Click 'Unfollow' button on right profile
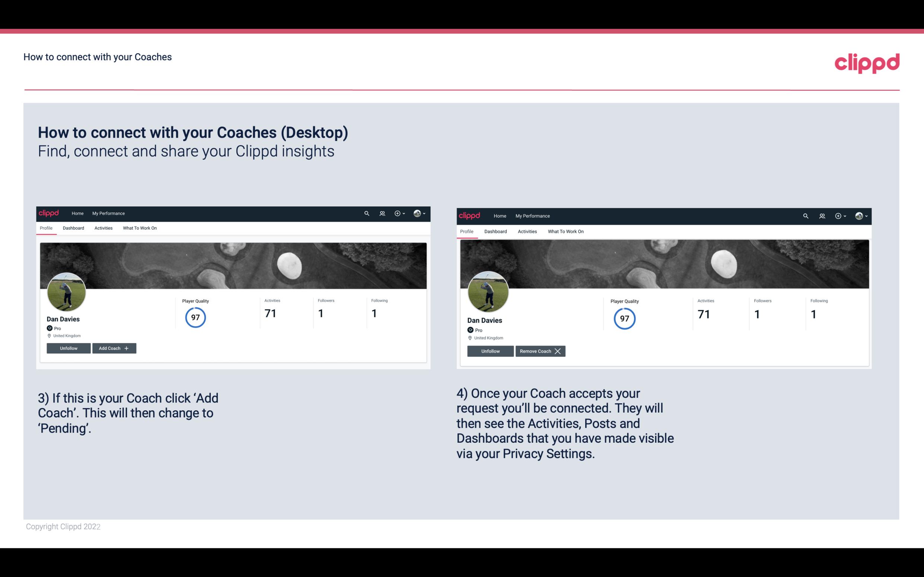 click(490, 351)
